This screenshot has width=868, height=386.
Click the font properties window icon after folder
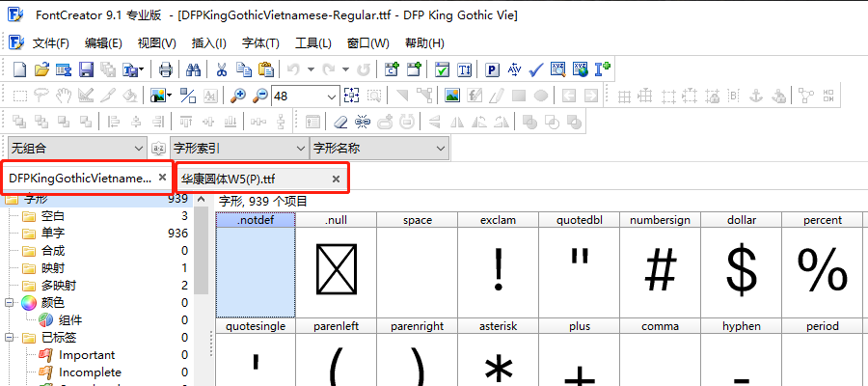64,69
